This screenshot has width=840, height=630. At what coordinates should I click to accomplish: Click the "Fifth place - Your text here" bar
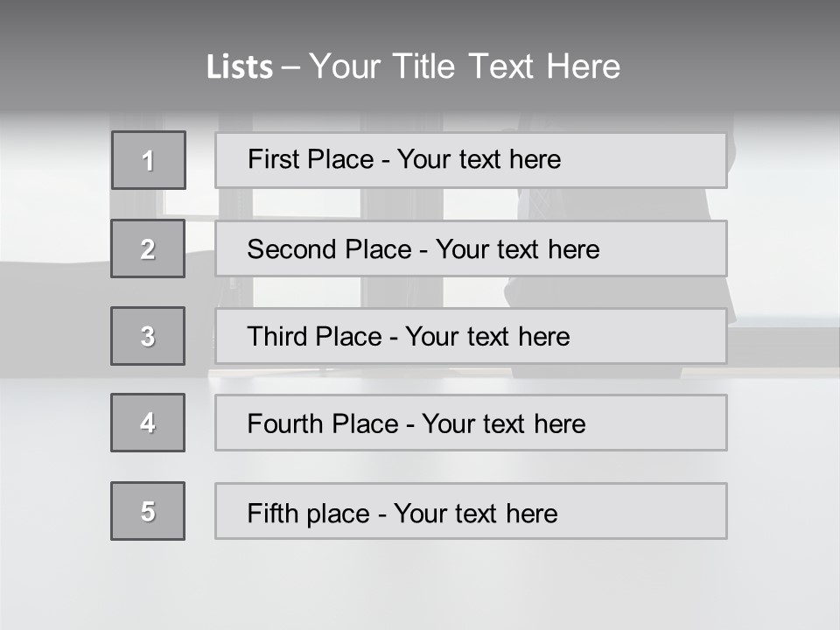[x=471, y=512]
